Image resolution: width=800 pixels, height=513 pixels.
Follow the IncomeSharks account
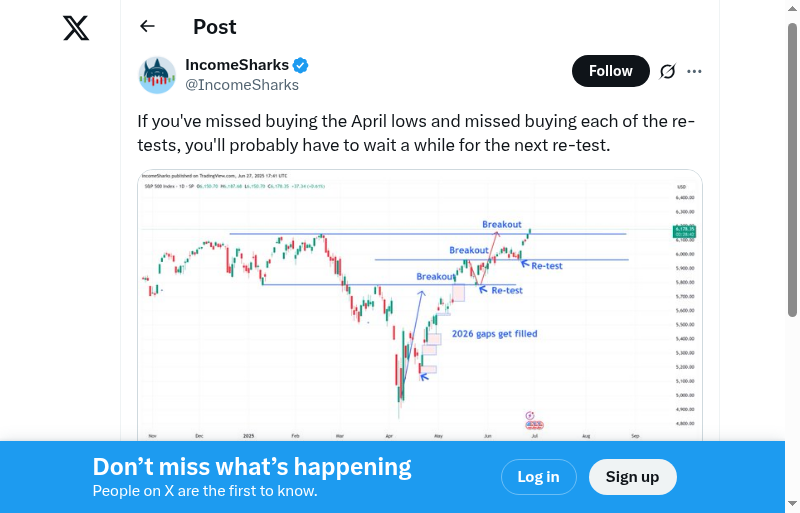coord(610,71)
